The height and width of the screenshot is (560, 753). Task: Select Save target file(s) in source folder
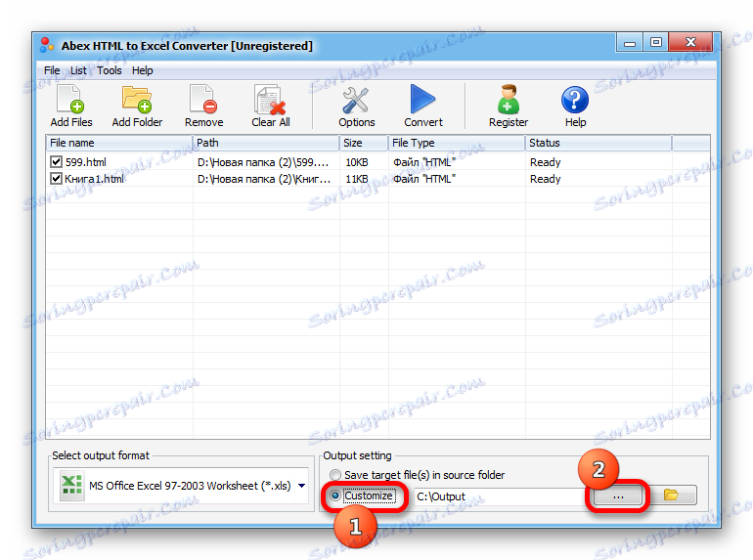[x=335, y=475]
